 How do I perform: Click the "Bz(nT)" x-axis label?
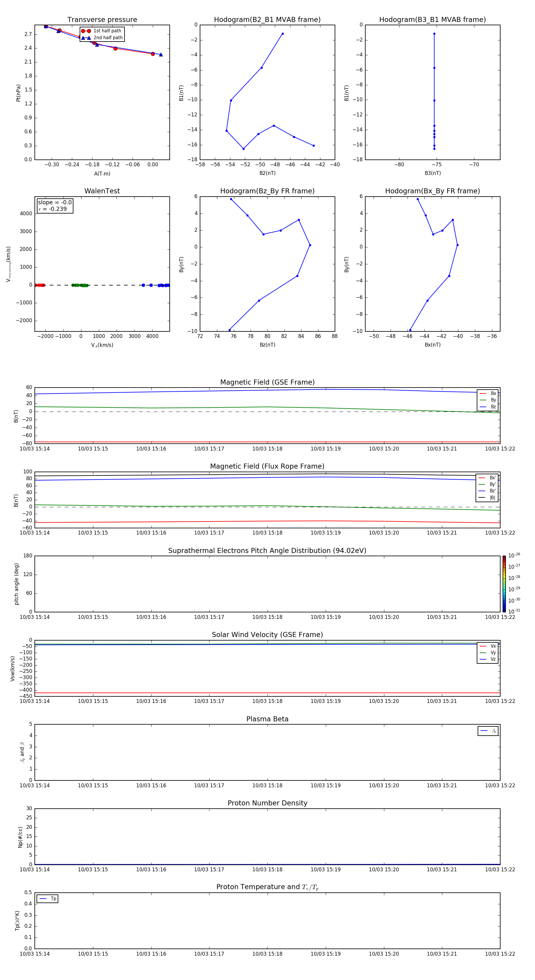pyautogui.click(x=267, y=345)
